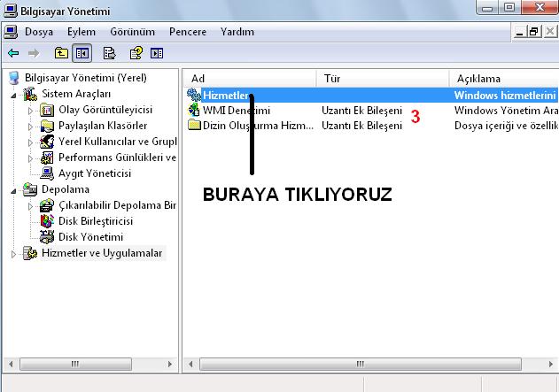
Task: Click Uzantı Ek Bileşeni cell for WMI Denetimi
Action: [361, 111]
